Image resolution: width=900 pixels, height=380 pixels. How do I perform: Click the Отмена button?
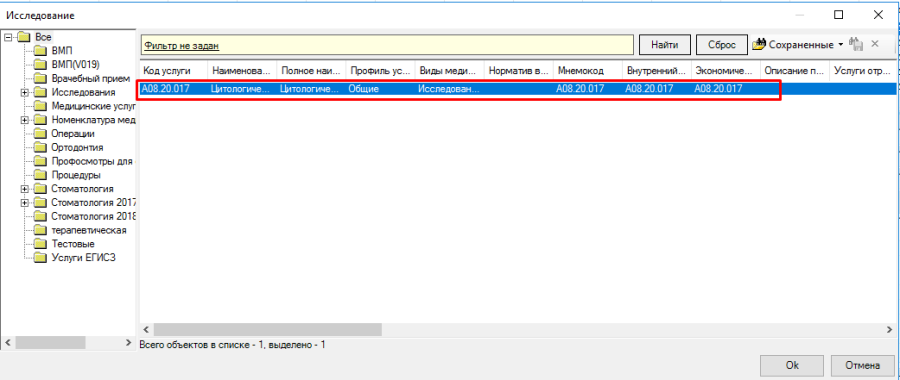pyautogui.click(x=863, y=365)
